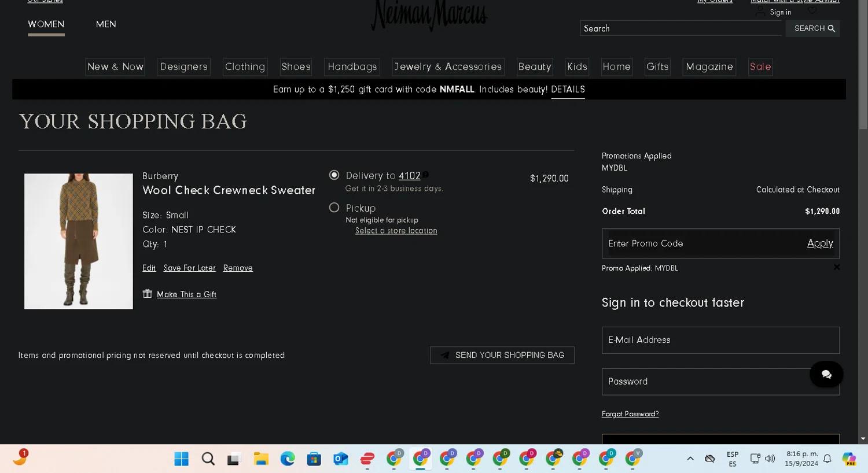Open the Burberry sweater product thumbnail

(79, 241)
